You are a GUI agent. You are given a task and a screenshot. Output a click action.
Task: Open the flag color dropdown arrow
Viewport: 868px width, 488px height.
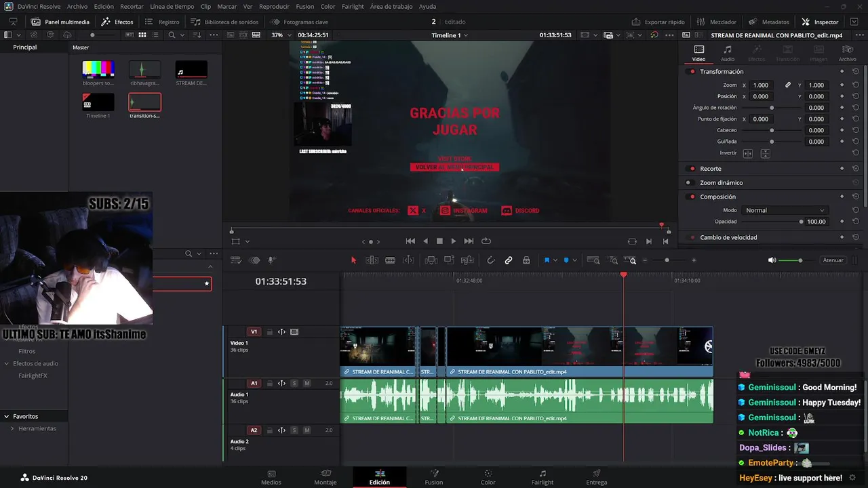tap(555, 260)
